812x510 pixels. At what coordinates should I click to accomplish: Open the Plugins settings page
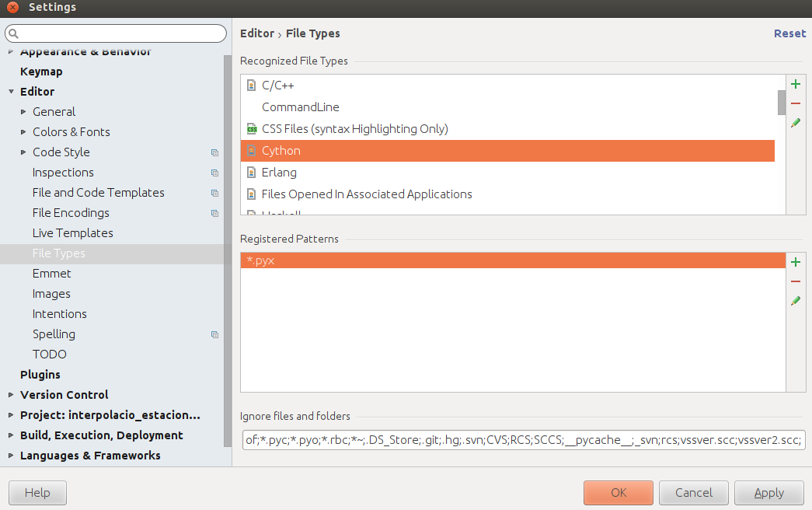click(40, 374)
